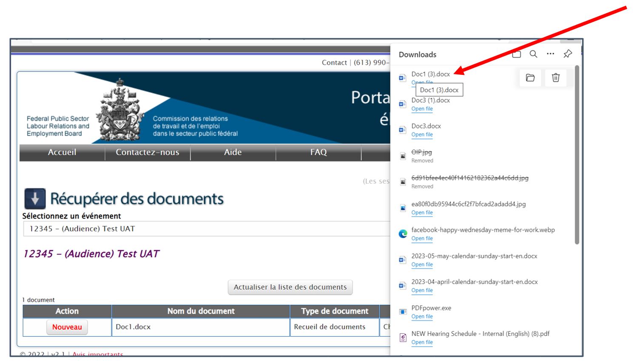Click the image icon beside OIP.jpg
This screenshot has height=364, width=634.
click(x=403, y=156)
